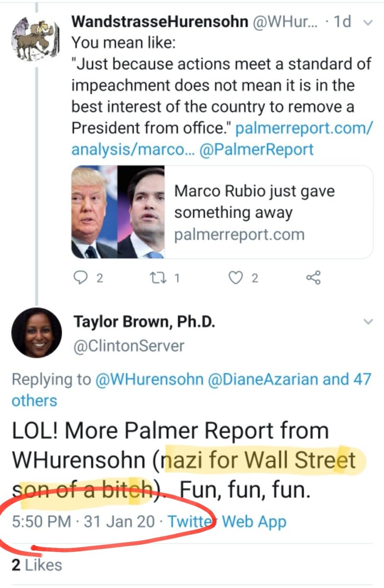Visit the @WHurensohn reply mention
Viewport: 384px width, 588px height.
click(x=149, y=379)
